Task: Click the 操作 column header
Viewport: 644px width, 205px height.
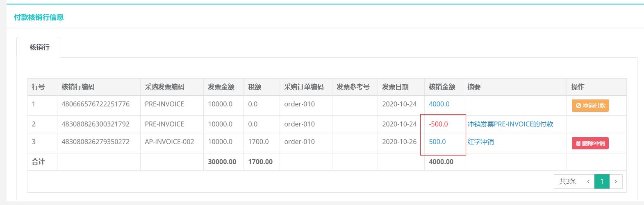Action: tap(578, 87)
